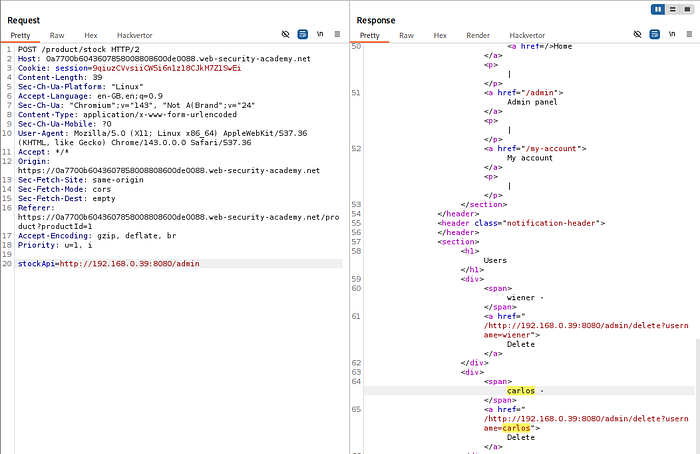Click the Content-Length: 39 header
Image resolution: width=700 pixels, height=454 pixels.
click(60, 77)
